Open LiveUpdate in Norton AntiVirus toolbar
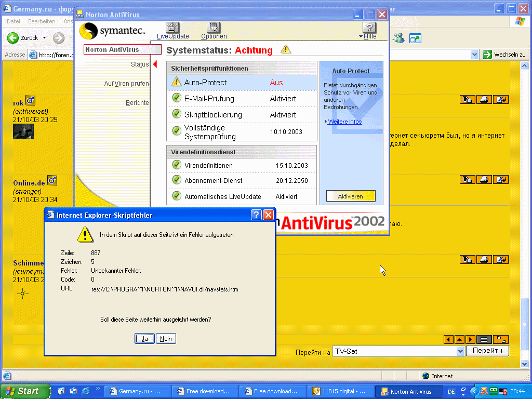Screen dimensions: 532x399 [172, 31]
